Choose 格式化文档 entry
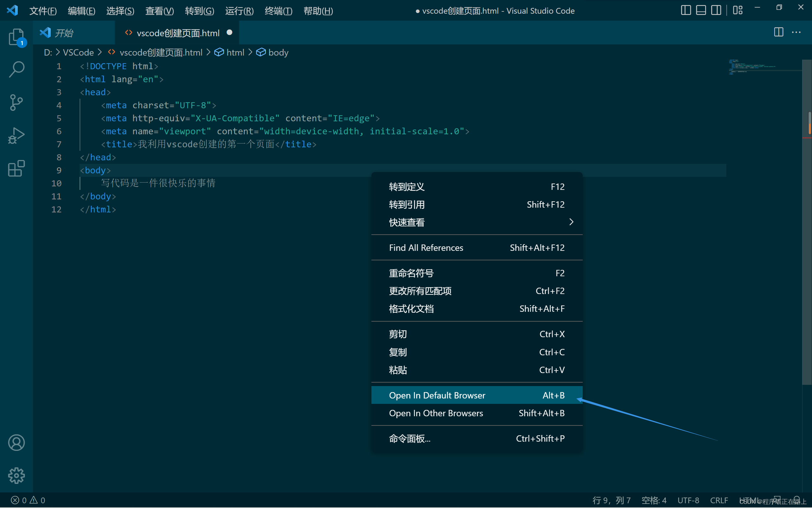812x508 pixels. pyautogui.click(x=477, y=309)
